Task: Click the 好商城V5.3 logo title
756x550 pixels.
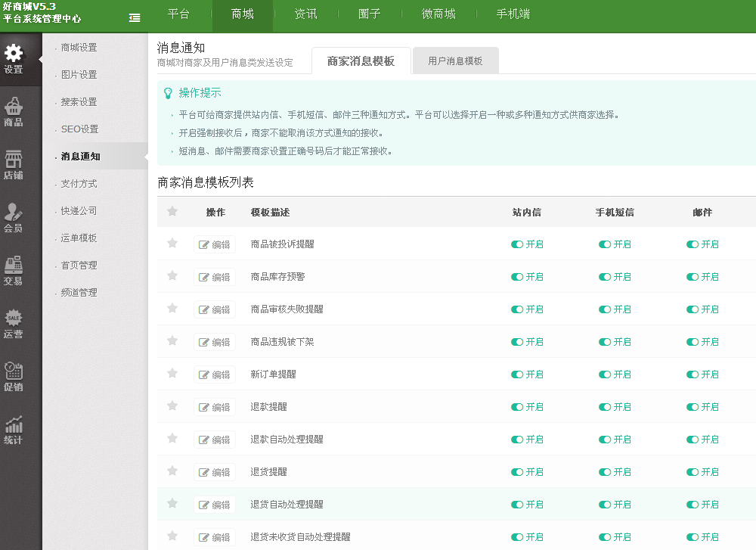Action: pos(29,7)
